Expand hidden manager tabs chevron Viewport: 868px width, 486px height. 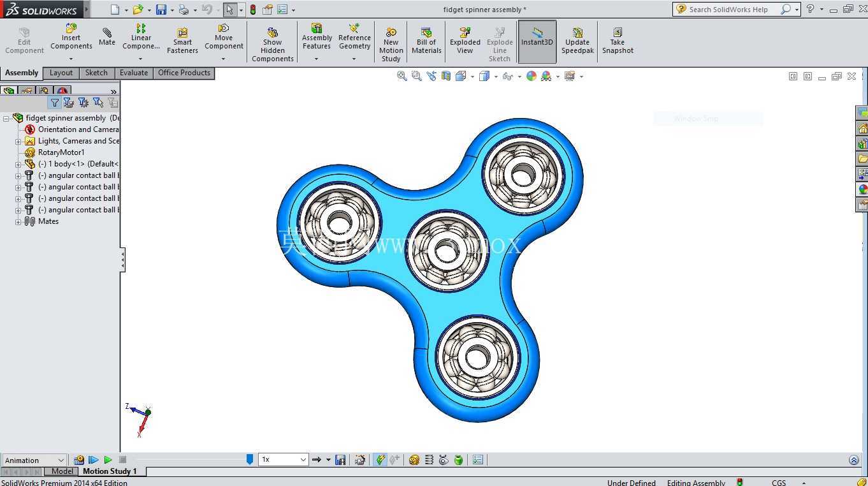tap(113, 91)
